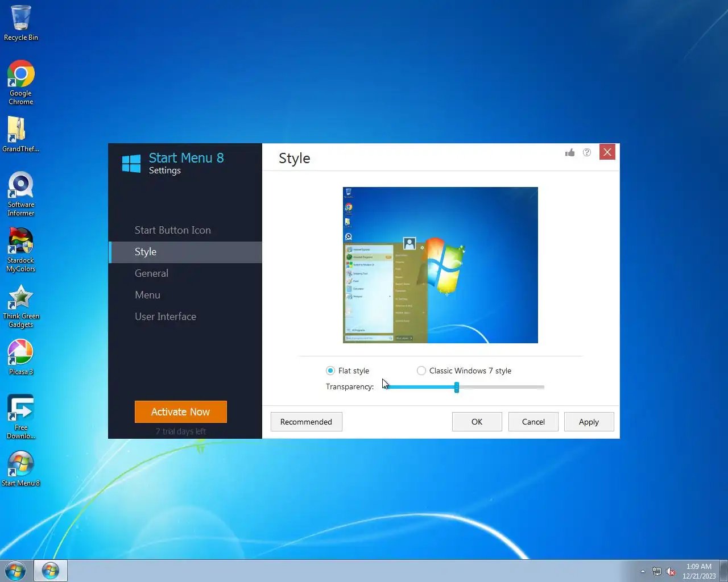The image size is (728, 582).
Task: Select Google Chrome desktop shortcut
Action: 21,83
